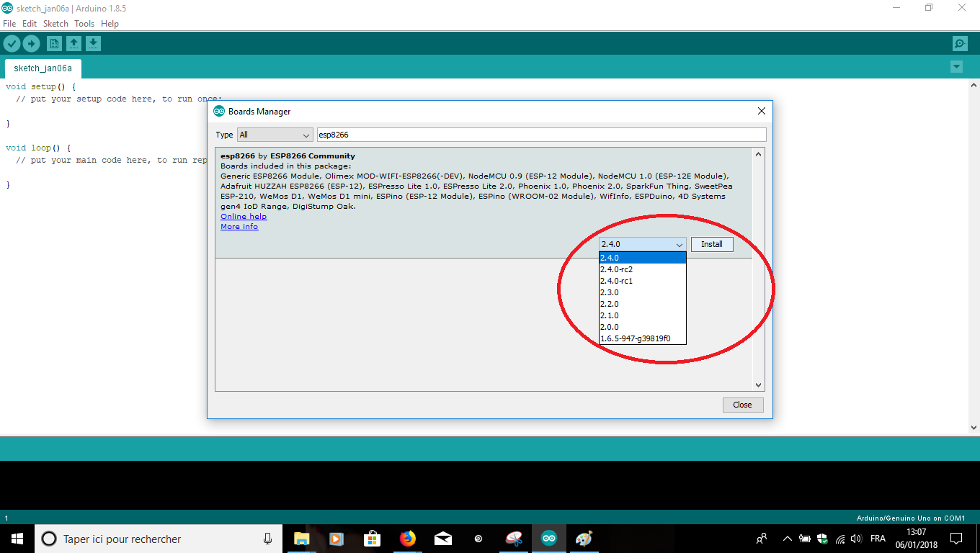The width and height of the screenshot is (980, 553).
Task: Click the FRA language indicator
Action: click(x=878, y=539)
